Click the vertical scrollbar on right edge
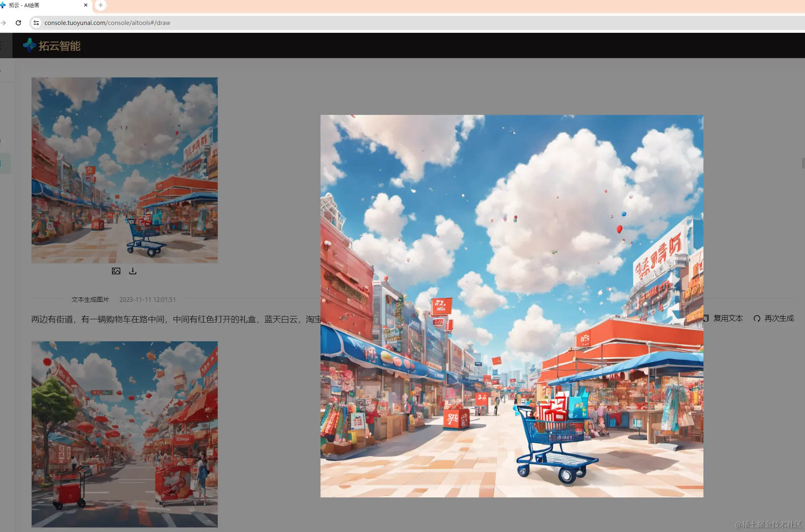Screen dimensions: 805x532 point(803,163)
